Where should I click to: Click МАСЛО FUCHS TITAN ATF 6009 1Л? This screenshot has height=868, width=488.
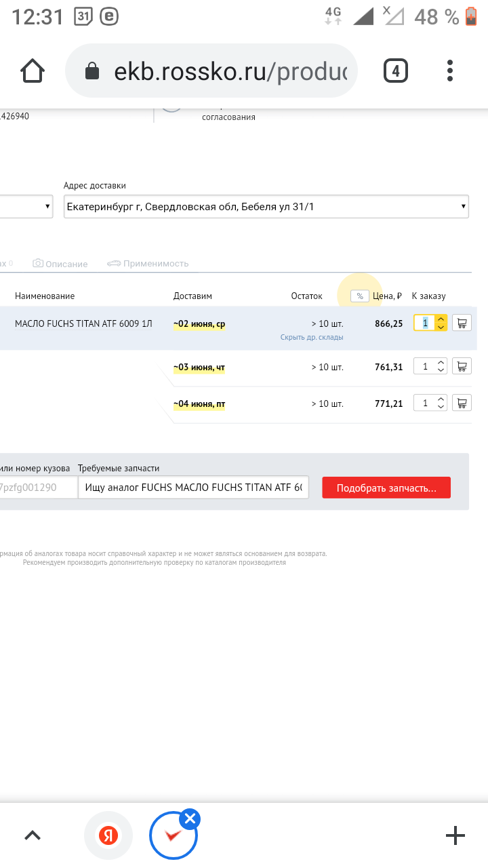83,324
